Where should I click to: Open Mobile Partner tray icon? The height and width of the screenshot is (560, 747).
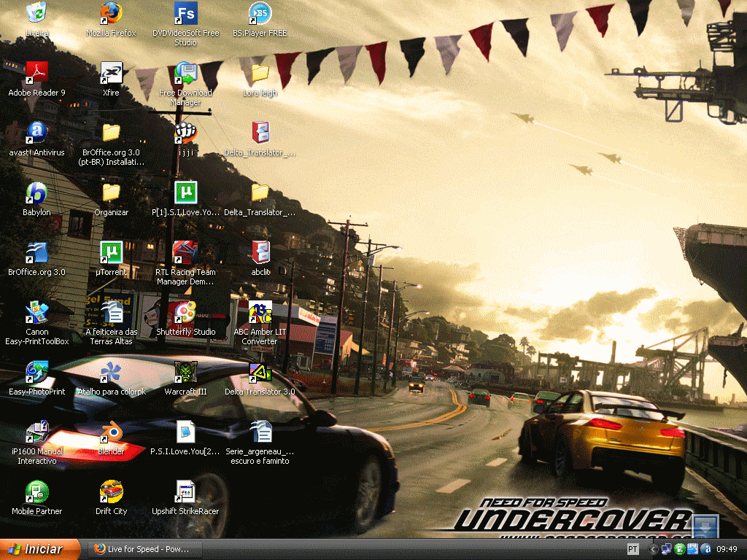(680, 550)
